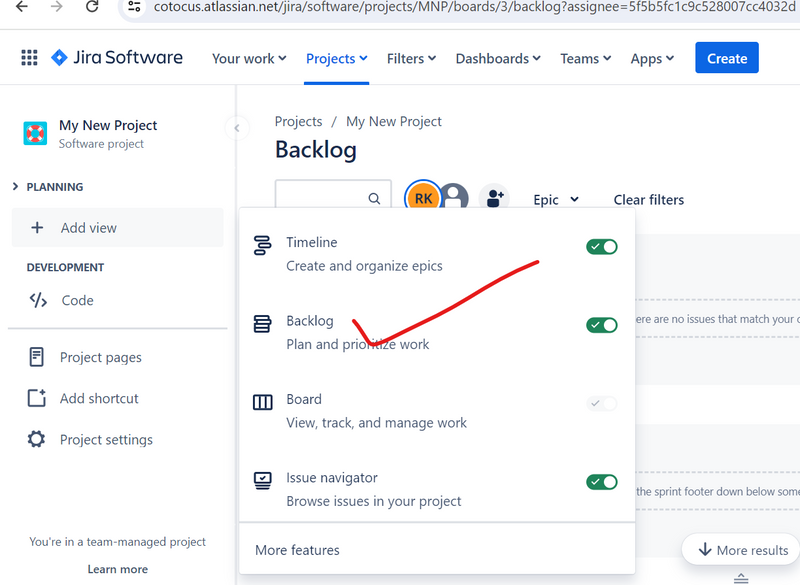Screen dimensions: 800x585
Task: Select Project settings in the sidebar
Action: 105,440
